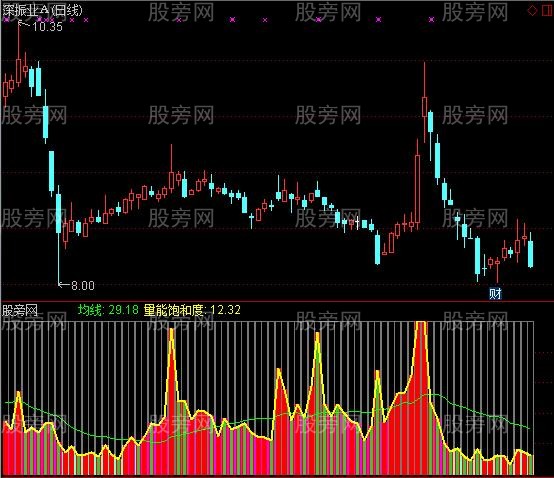The height and width of the screenshot is (478, 554).
Task: Click the stock title 深振业A(日线)
Action: 42,10
